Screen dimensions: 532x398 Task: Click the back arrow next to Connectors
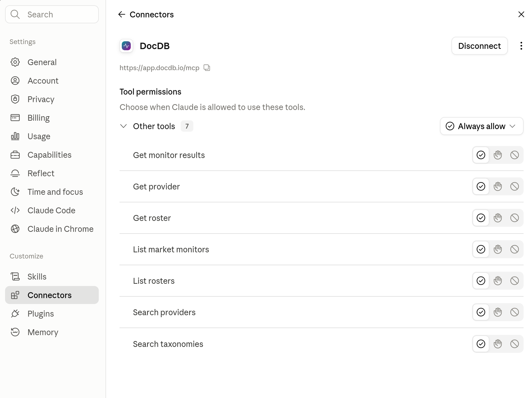121,14
